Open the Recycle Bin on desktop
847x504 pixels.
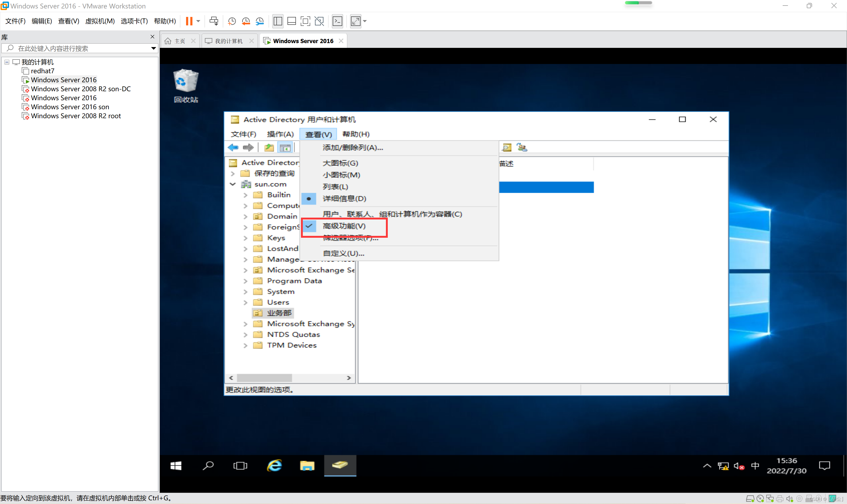tap(186, 86)
